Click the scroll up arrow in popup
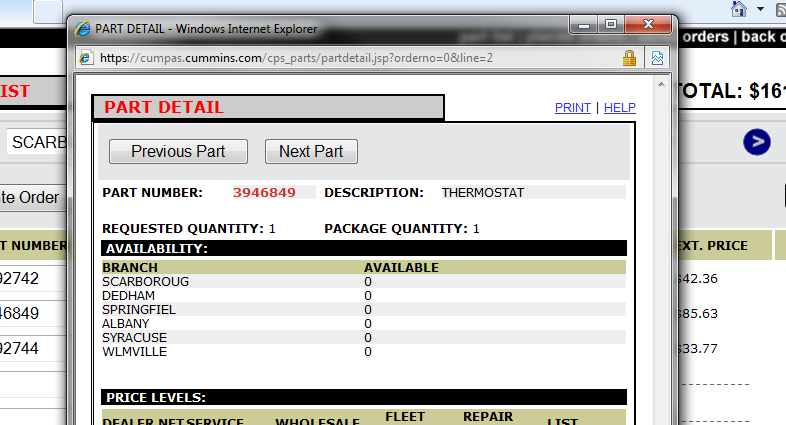786x425 pixels. [661, 84]
